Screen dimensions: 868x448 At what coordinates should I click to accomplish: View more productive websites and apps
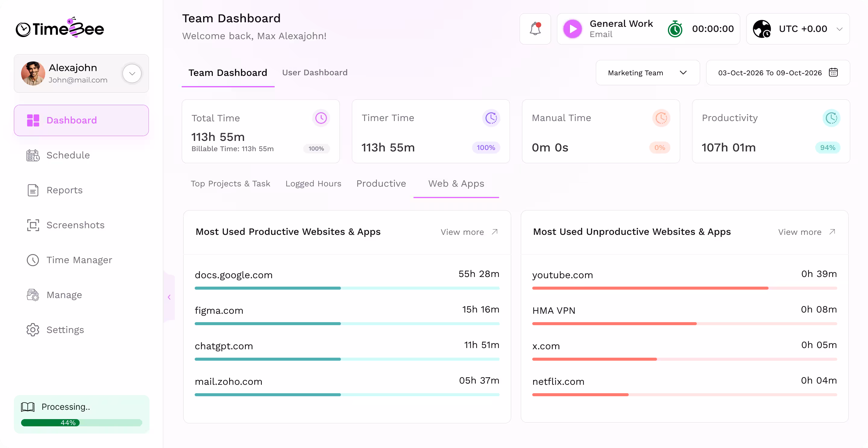coord(469,232)
